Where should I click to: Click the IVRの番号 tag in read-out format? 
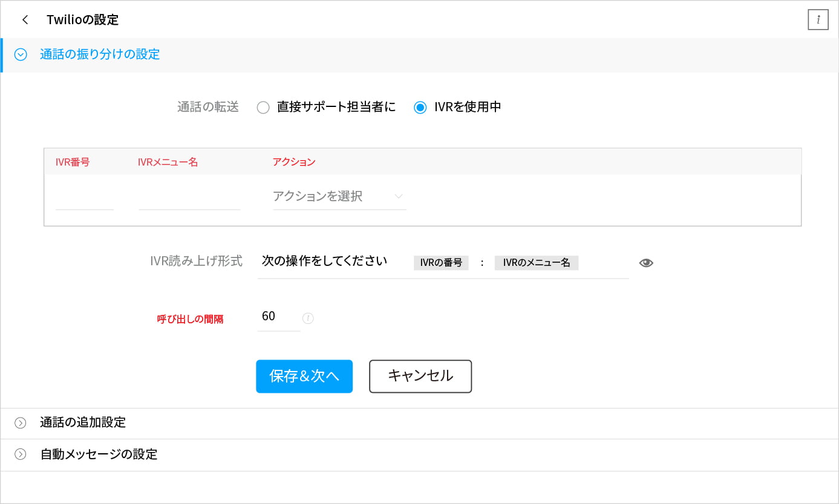(x=441, y=263)
